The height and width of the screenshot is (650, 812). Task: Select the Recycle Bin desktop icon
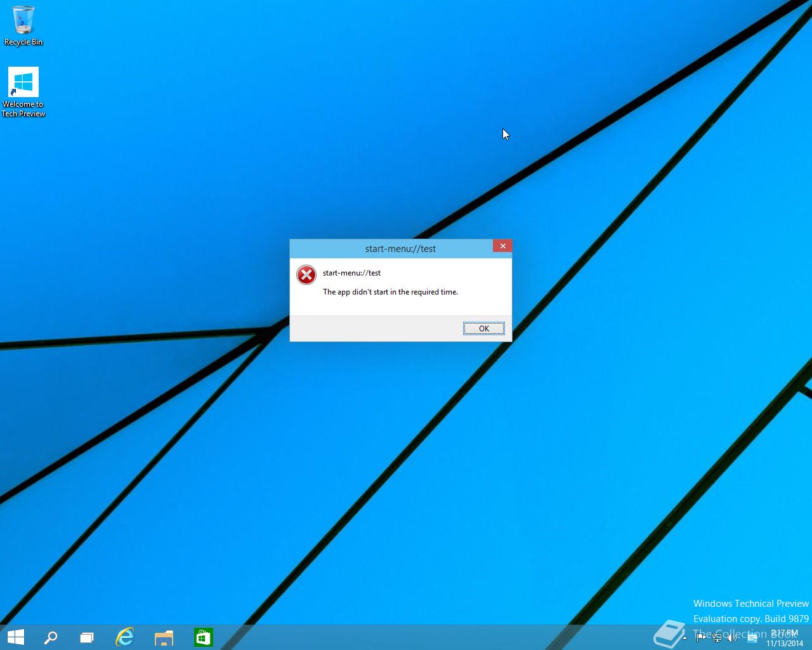pos(23,26)
